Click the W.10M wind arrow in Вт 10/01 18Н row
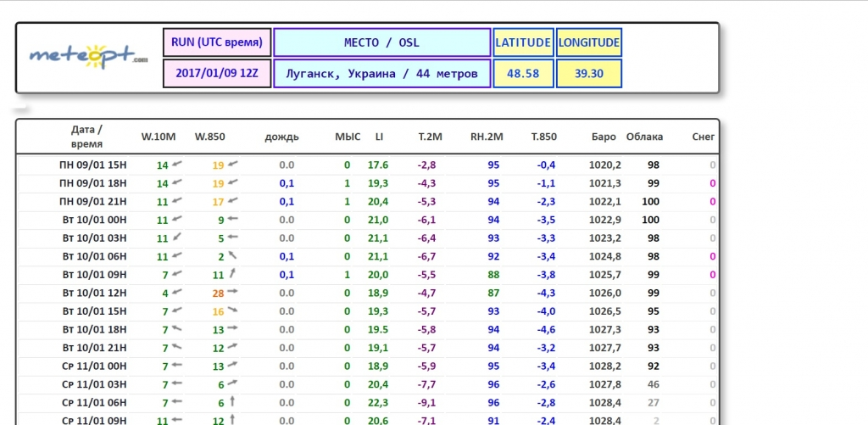The height and width of the screenshot is (425, 868). click(x=177, y=328)
